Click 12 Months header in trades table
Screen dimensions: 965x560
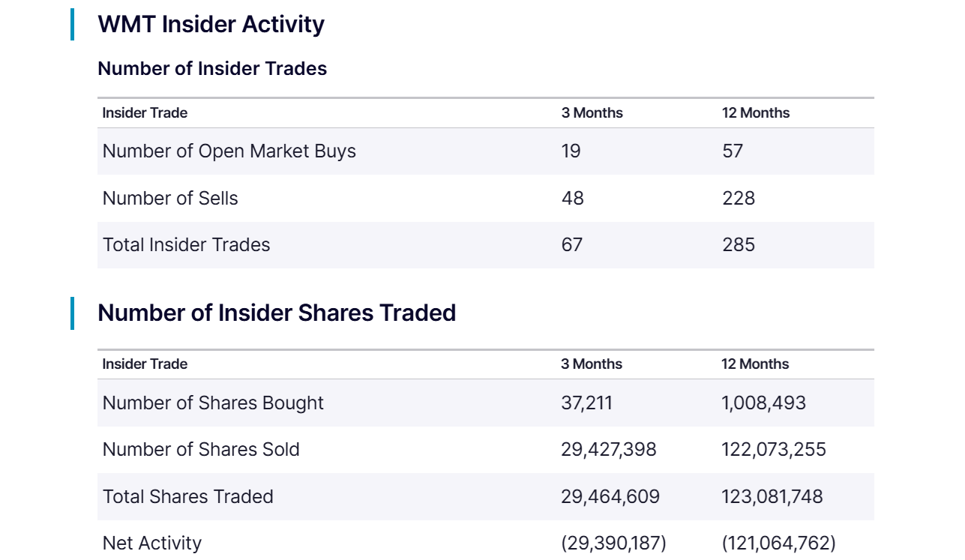coord(755,113)
